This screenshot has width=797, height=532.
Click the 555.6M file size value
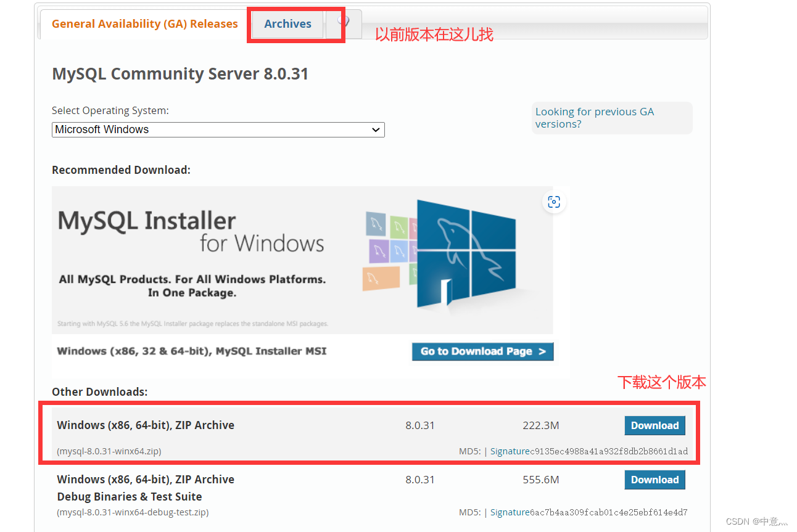pyautogui.click(x=541, y=480)
